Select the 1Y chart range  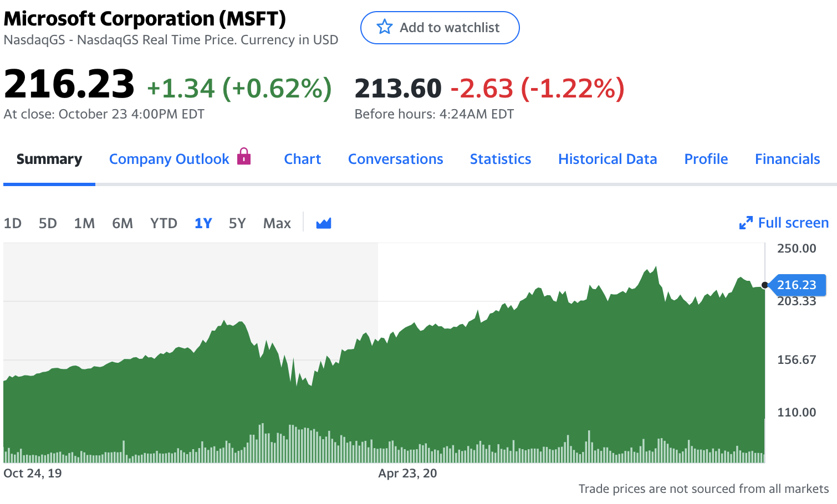click(x=203, y=223)
